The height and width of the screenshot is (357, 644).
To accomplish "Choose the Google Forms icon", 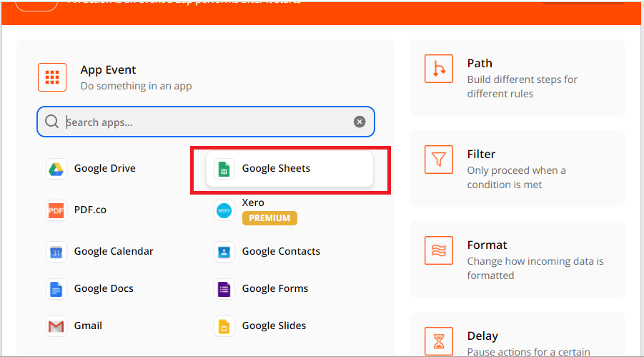I will click(x=224, y=289).
